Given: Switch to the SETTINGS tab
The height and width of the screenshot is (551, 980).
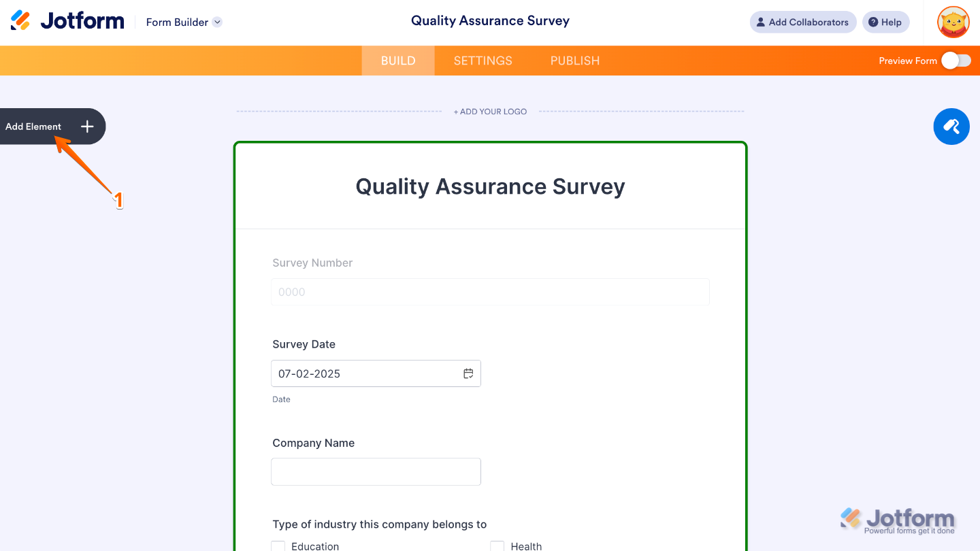Looking at the screenshot, I should click(483, 61).
